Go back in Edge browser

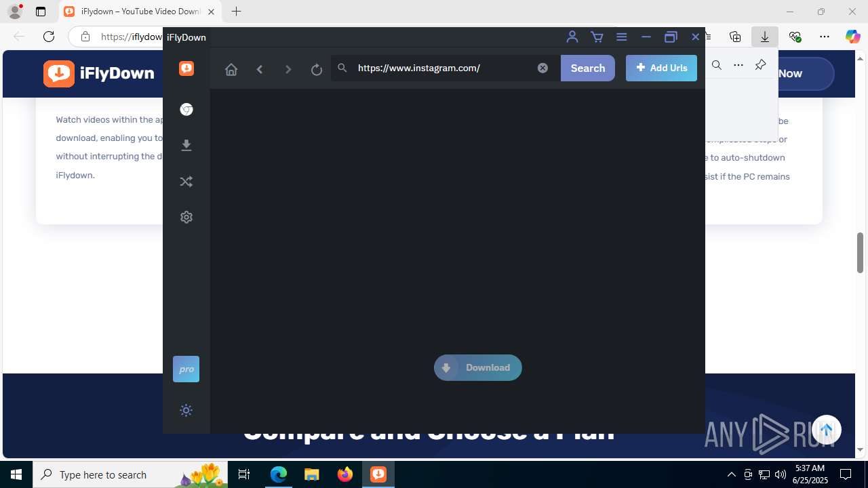point(19,37)
